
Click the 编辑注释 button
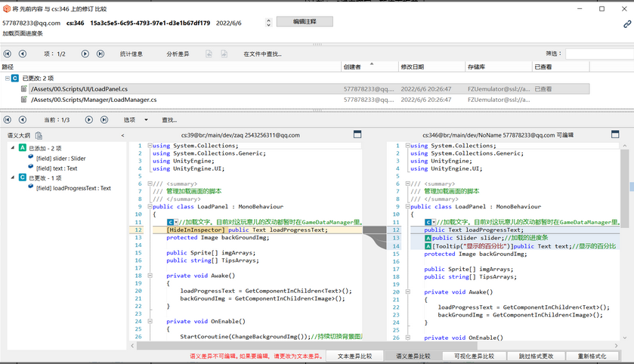click(x=304, y=22)
